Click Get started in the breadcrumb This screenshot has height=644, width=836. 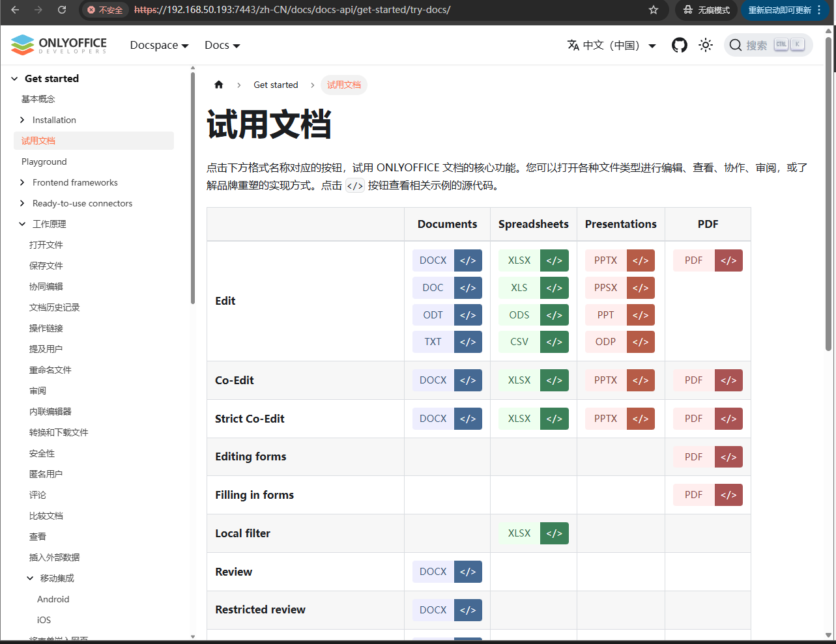tap(276, 85)
